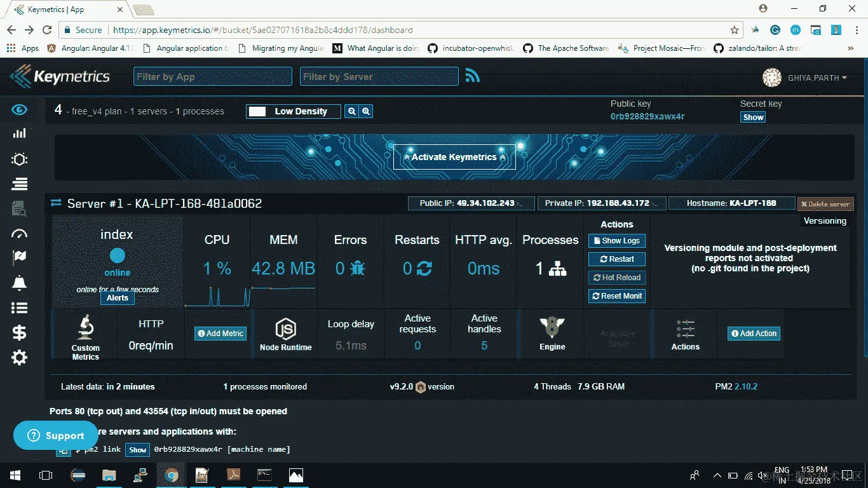
Task: Click the Show Logs button
Action: [617, 241]
